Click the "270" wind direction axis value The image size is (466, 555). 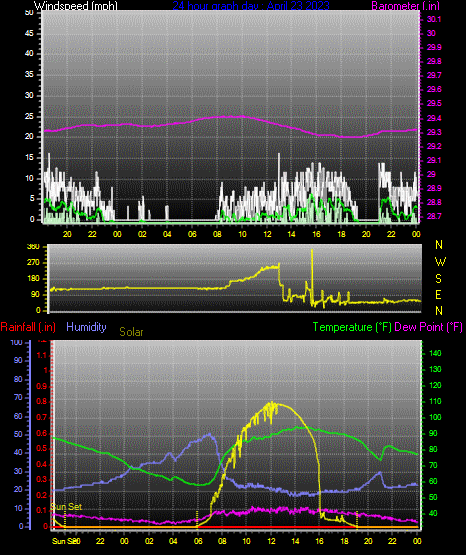click(x=33, y=263)
